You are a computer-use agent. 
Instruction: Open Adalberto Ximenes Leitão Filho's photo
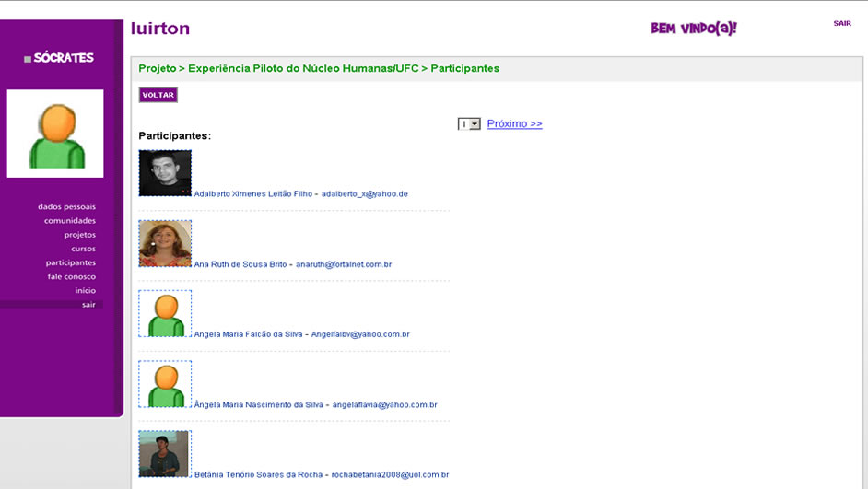[165, 173]
